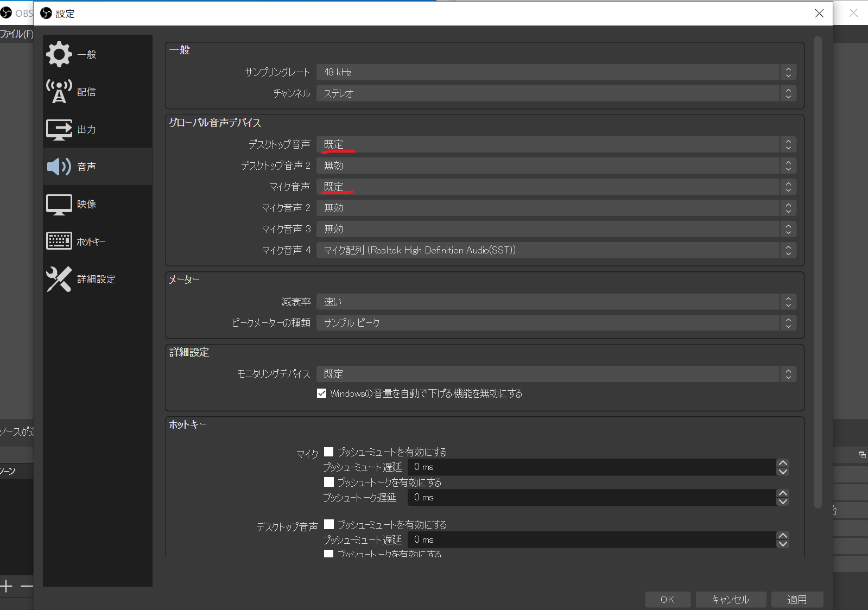Toggle Windowsの音量を自動で下げる機能を無効にする checkbox
This screenshot has height=610, width=868.
tap(321, 393)
